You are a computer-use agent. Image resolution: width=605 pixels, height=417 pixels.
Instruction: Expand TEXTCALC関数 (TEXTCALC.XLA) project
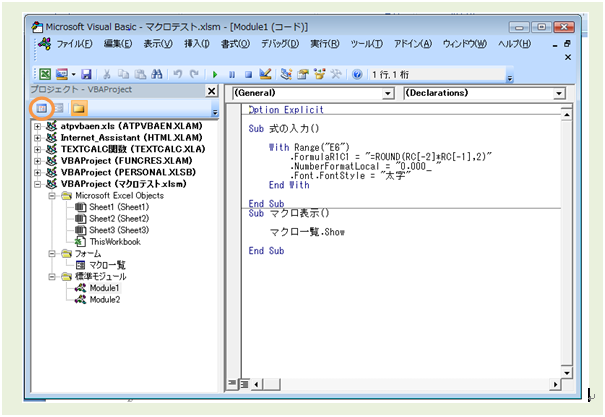click(37, 149)
